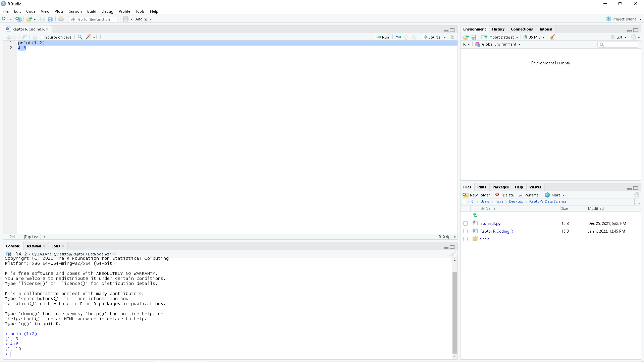644x362 pixels.
Task: Open the script in a new window
Action: click(24, 37)
